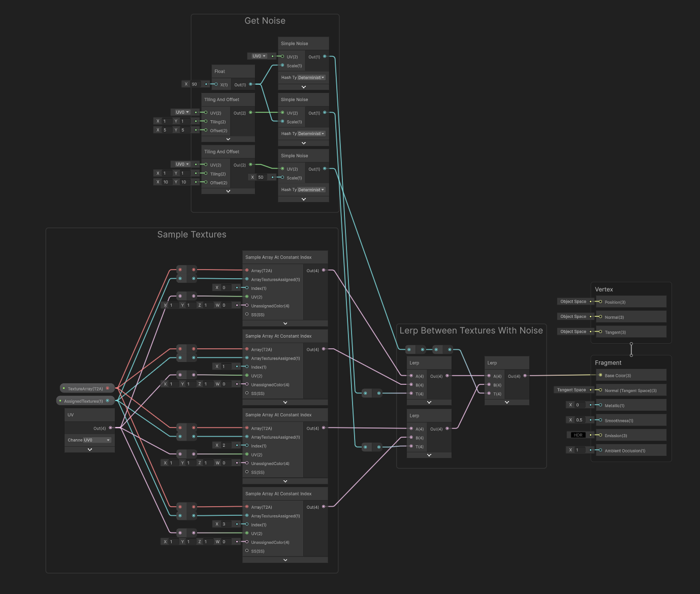Click Base Color(3) port in Fragment block

click(x=600, y=375)
